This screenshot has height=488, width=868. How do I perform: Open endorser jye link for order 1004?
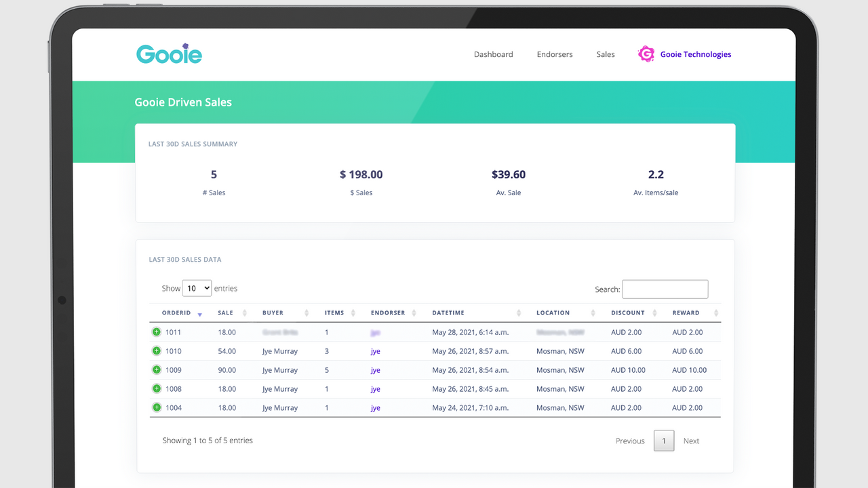[x=376, y=408]
